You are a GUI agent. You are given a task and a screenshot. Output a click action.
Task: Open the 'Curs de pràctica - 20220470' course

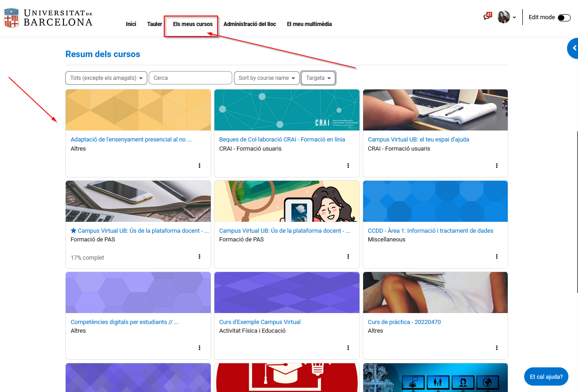click(x=404, y=322)
